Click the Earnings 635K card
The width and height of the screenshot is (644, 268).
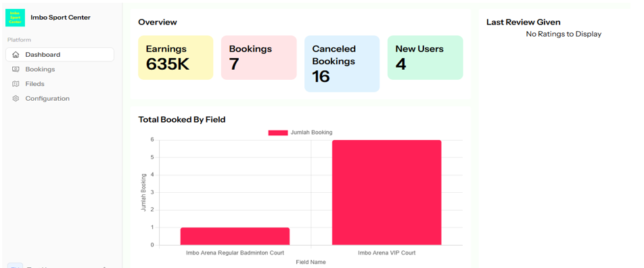tap(175, 58)
